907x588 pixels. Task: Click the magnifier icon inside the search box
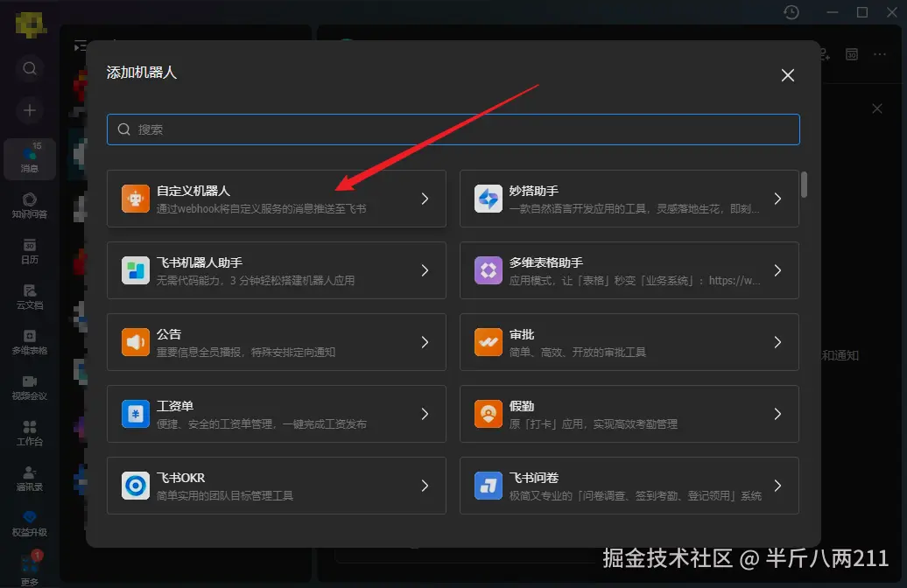123,129
